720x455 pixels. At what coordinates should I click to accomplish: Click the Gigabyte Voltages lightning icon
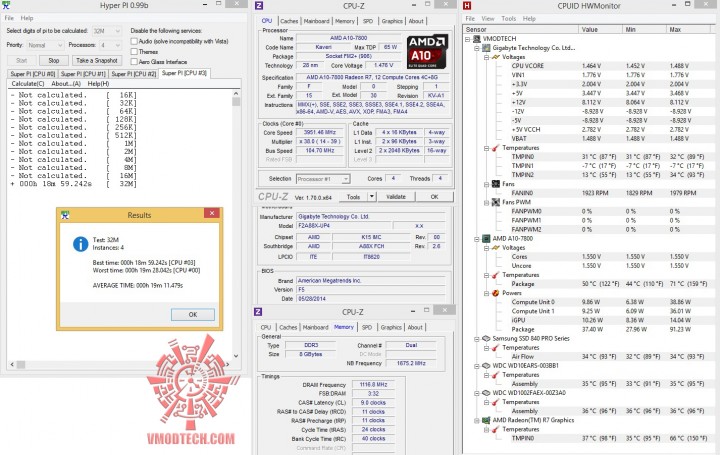[x=496, y=57]
